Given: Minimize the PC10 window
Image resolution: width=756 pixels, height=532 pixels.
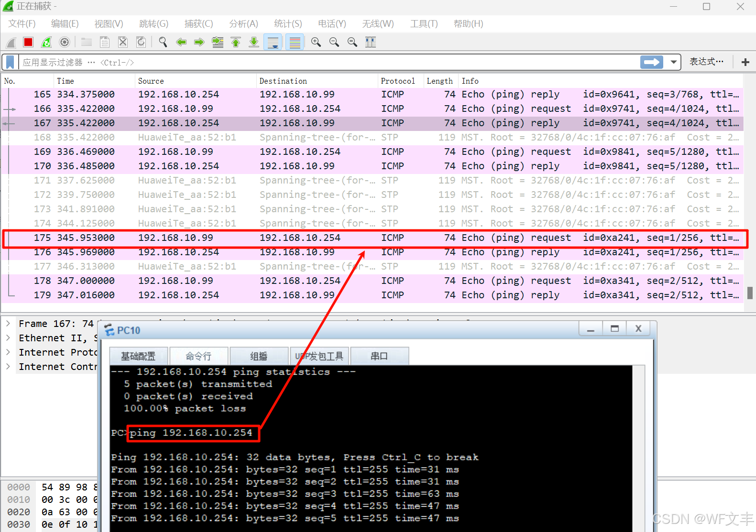Looking at the screenshot, I should 591,329.
